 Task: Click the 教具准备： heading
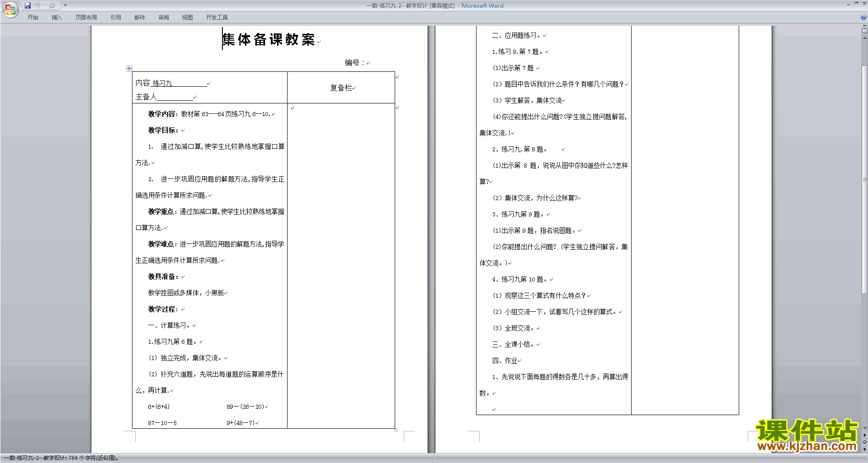tap(163, 276)
